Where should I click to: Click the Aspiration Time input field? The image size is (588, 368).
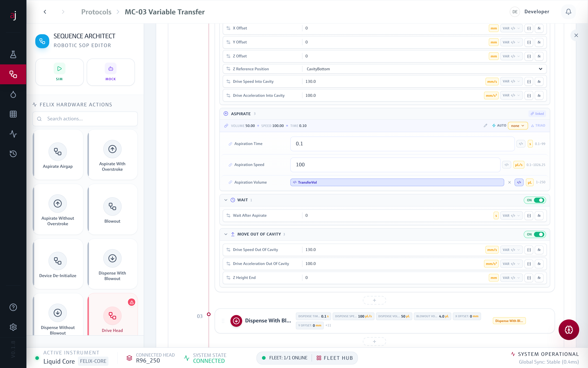click(402, 144)
